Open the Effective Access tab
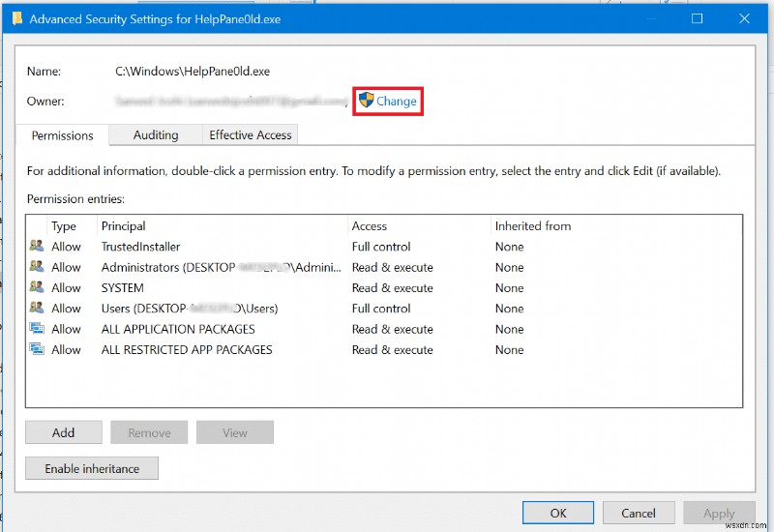Screen dimensions: 774x532 point(251,134)
